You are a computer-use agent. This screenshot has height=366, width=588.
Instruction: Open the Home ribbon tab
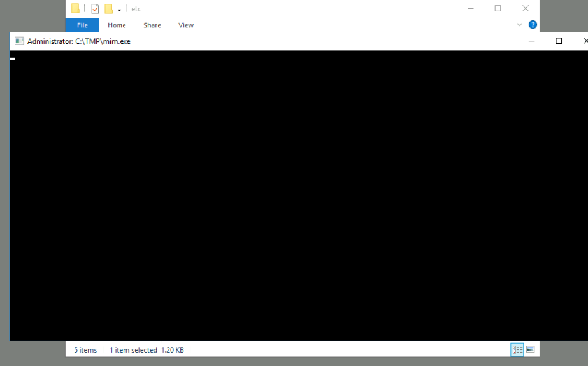pos(117,25)
